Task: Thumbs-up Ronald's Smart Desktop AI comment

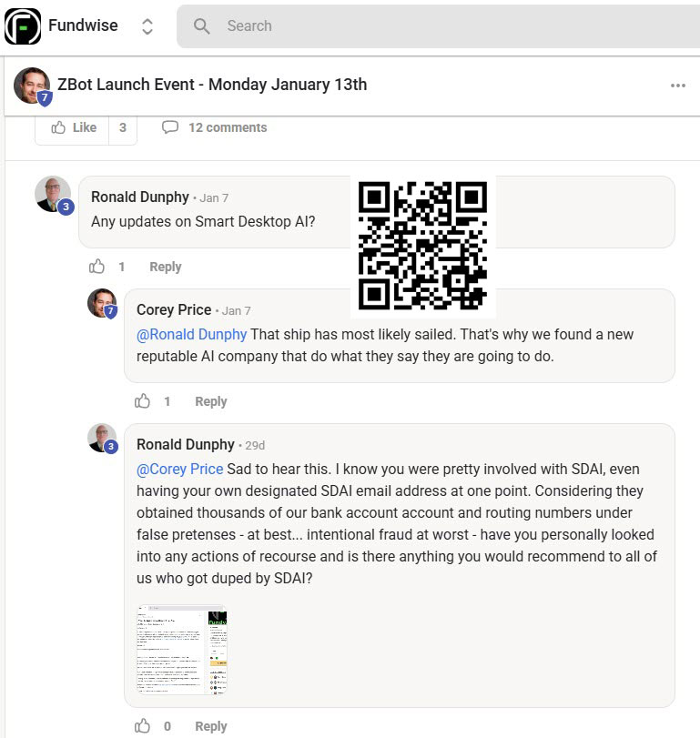Action: click(x=97, y=267)
